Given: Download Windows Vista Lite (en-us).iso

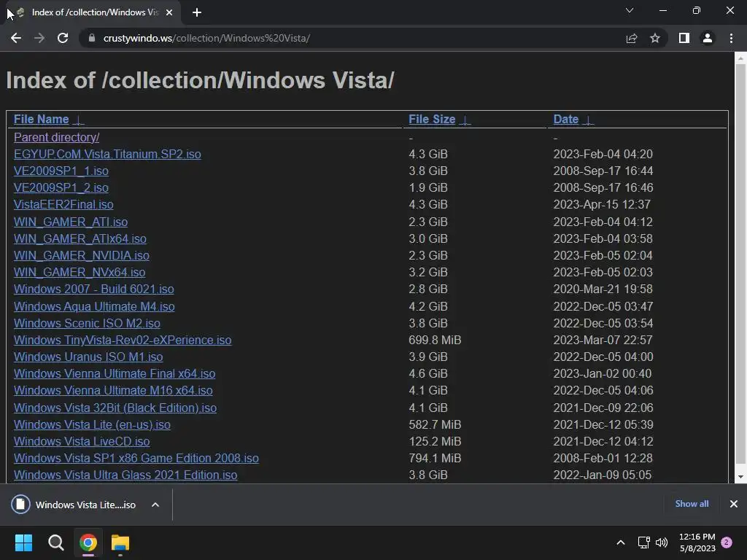Looking at the screenshot, I should coord(92,424).
